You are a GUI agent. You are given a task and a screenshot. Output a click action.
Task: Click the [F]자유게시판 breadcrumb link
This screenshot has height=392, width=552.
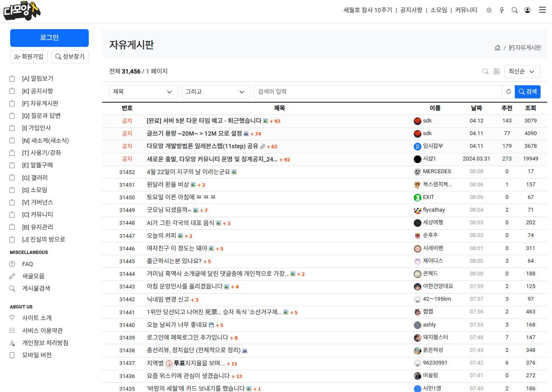[x=525, y=48]
